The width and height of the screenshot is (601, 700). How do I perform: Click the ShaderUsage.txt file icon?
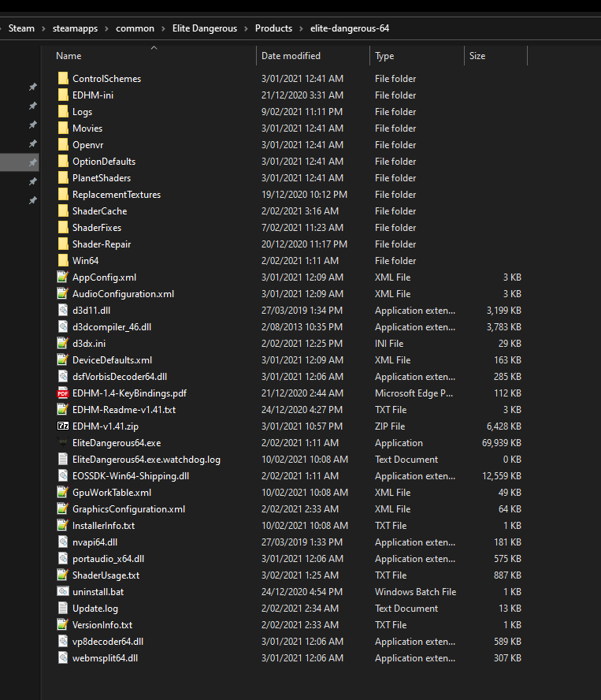tap(63, 575)
